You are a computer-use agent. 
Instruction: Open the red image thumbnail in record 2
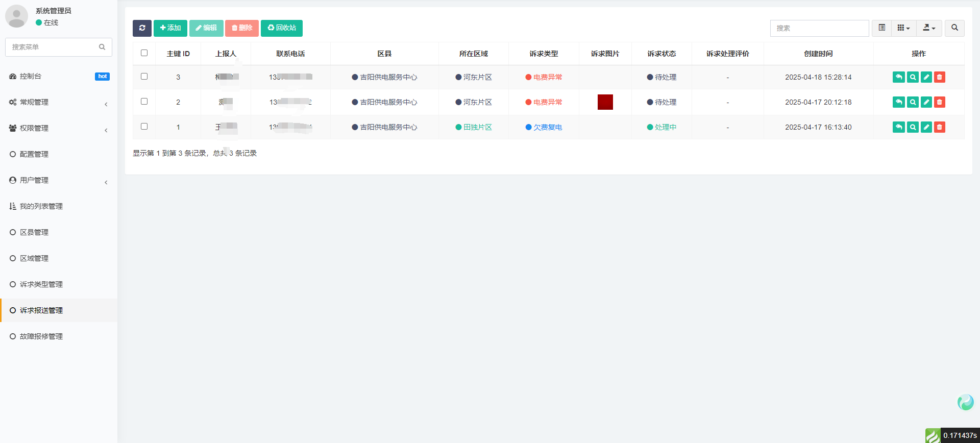pos(605,102)
